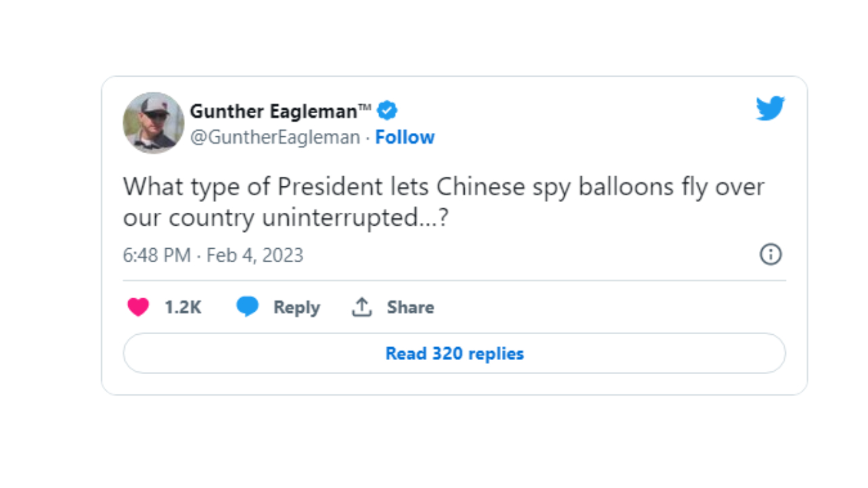Viewport: 868px width, 488px height.
Task: Click the Share text label
Action: coord(410,308)
